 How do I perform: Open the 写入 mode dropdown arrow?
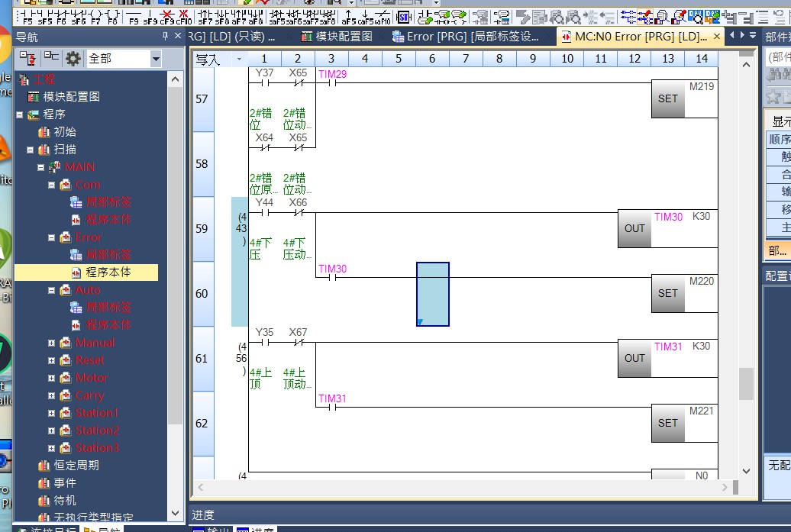pyautogui.click(x=239, y=59)
